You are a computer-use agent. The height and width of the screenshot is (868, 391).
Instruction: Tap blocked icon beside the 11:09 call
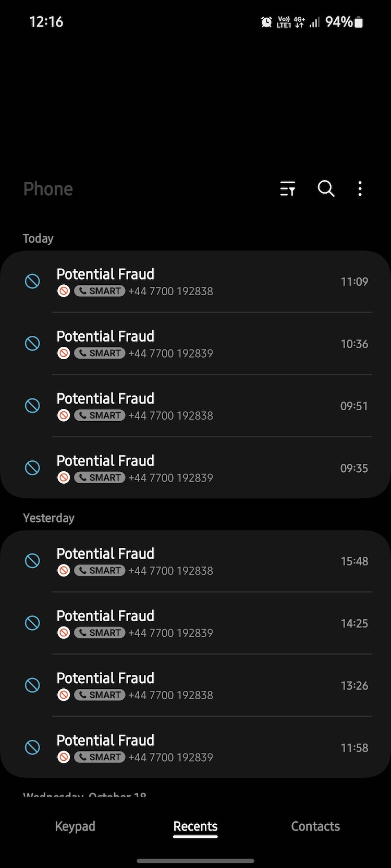pos(32,281)
